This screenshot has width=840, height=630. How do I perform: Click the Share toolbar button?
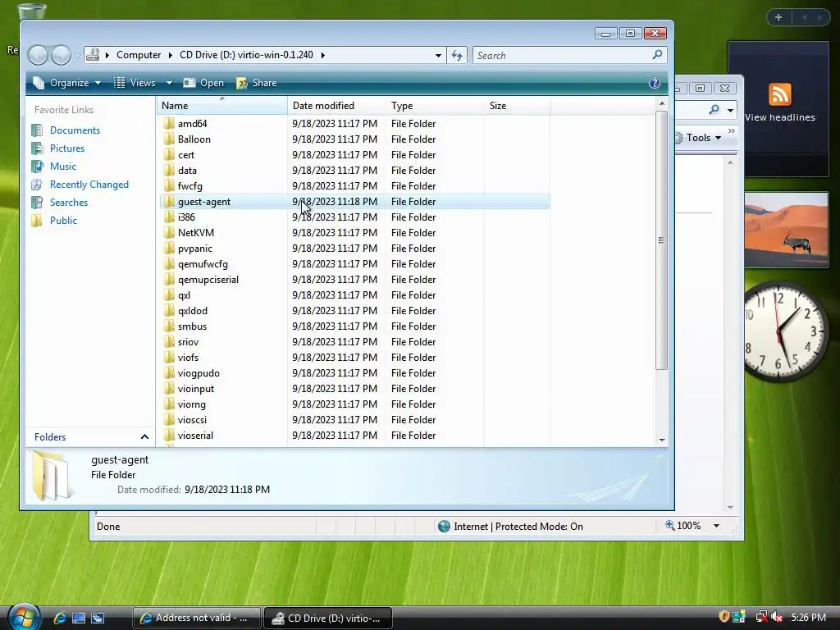[257, 83]
